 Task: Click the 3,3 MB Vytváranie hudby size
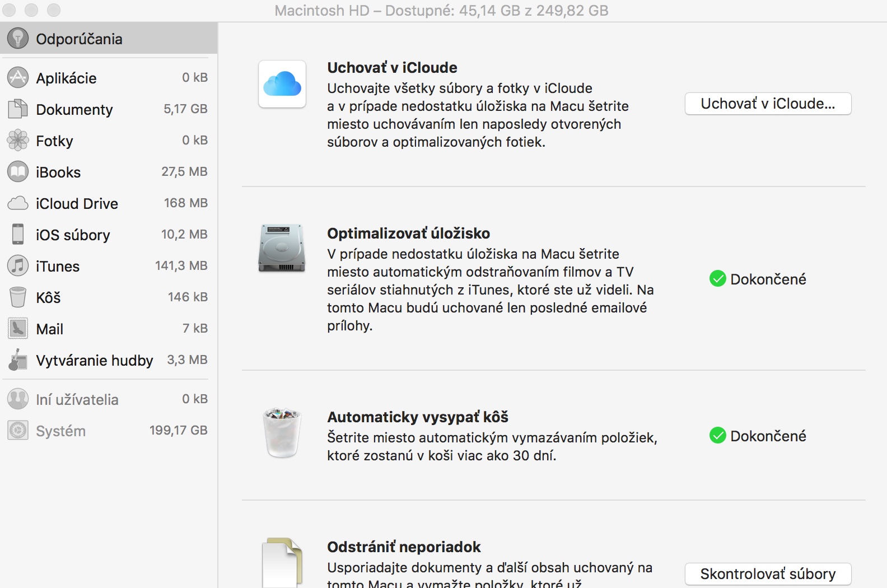tap(187, 360)
